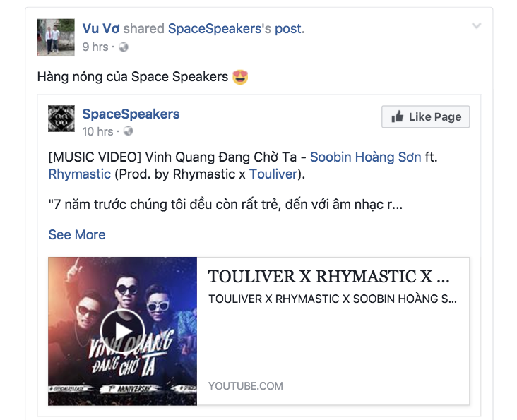Open the Soobin Hoàng Sơn tagged link
This screenshot has width=517, height=420.
click(365, 157)
